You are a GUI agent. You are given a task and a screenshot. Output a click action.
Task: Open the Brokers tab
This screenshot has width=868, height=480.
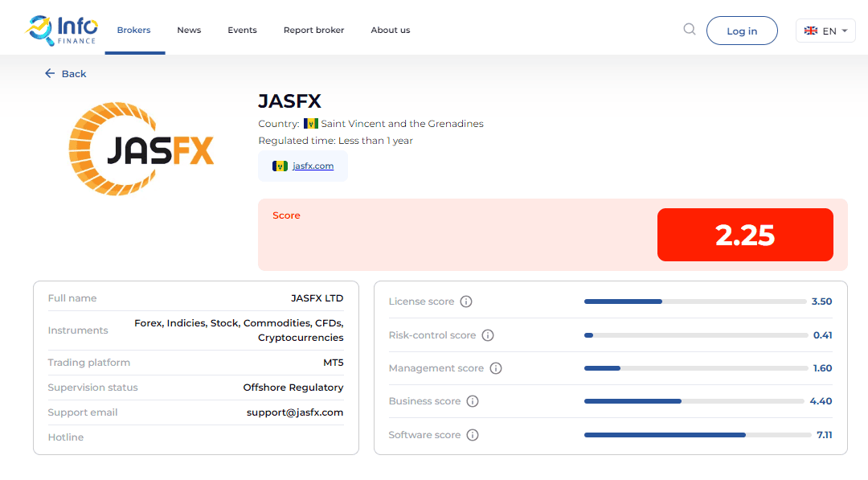click(134, 30)
